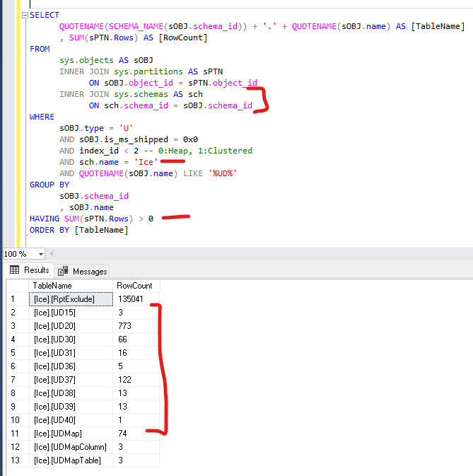Select cell [Ice].[UD15]
Screen dimensions: 473x476
coord(71,313)
